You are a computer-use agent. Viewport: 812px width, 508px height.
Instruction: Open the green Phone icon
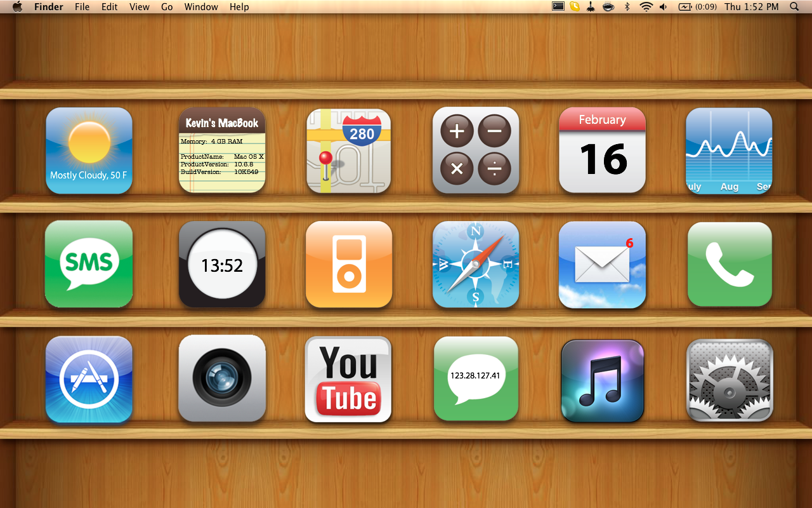pyautogui.click(x=730, y=264)
